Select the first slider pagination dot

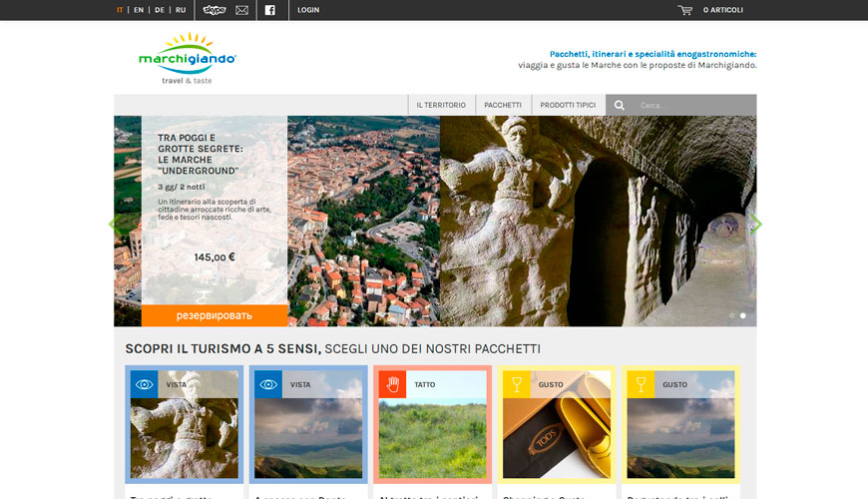coord(731,315)
